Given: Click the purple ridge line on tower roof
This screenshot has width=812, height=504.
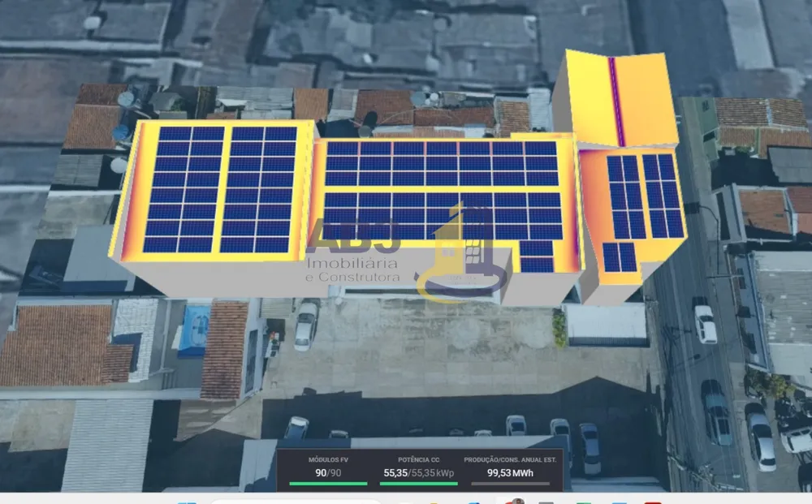Looking at the screenshot, I should click(616, 101).
